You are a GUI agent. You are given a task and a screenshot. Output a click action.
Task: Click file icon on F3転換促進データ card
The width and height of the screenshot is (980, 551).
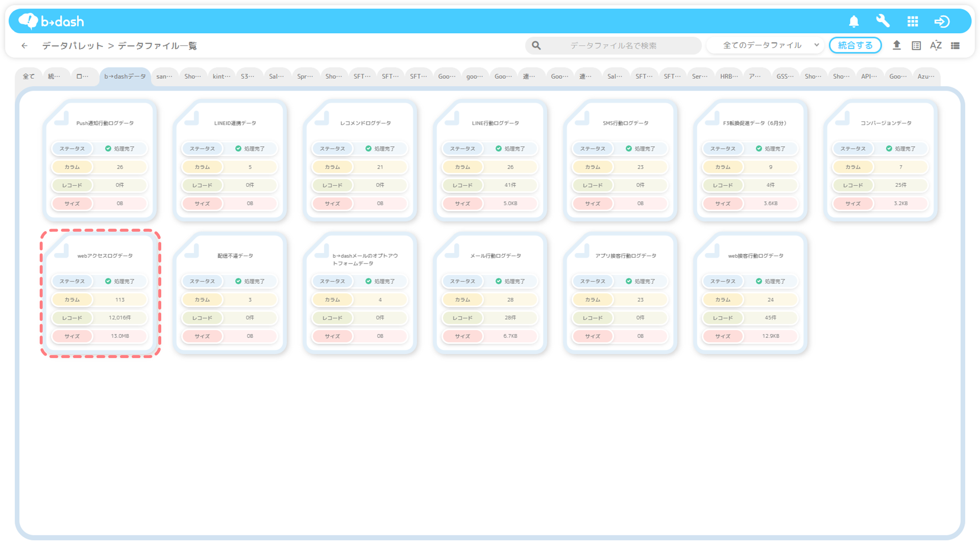[712, 118]
